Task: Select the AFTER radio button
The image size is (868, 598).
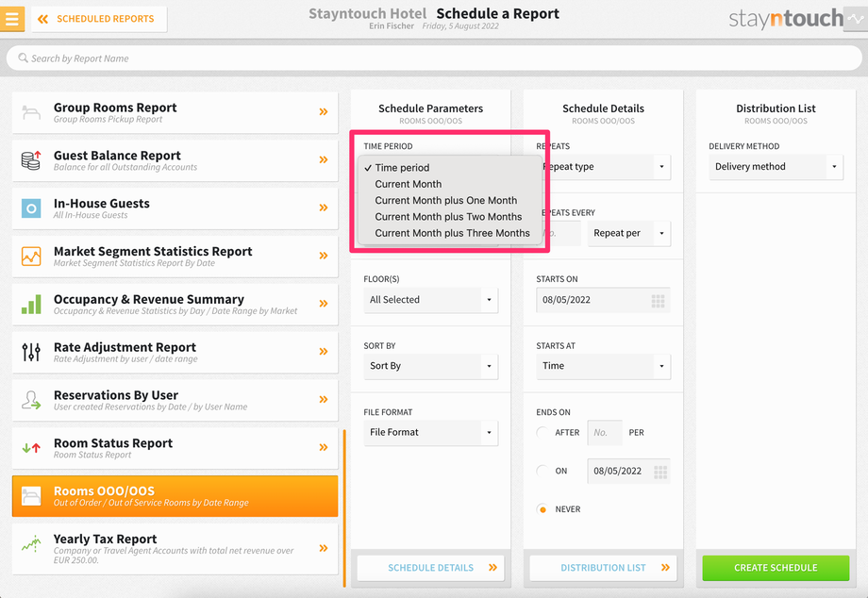Action: coord(542,433)
